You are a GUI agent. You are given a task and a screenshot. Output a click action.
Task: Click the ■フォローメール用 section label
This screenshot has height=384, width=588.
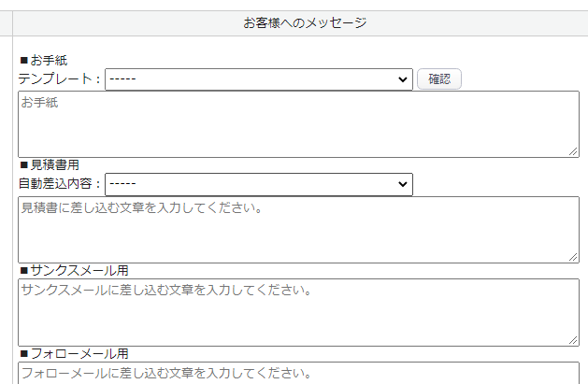click(x=74, y=354)
